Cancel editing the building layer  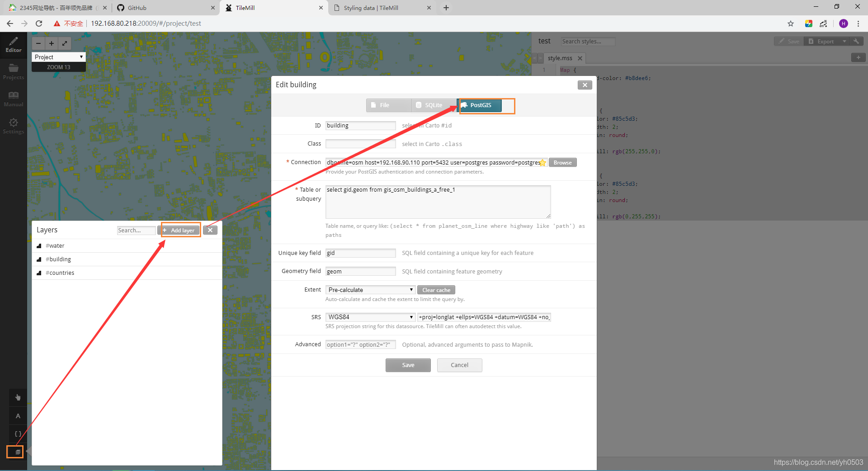click(459, 365)
